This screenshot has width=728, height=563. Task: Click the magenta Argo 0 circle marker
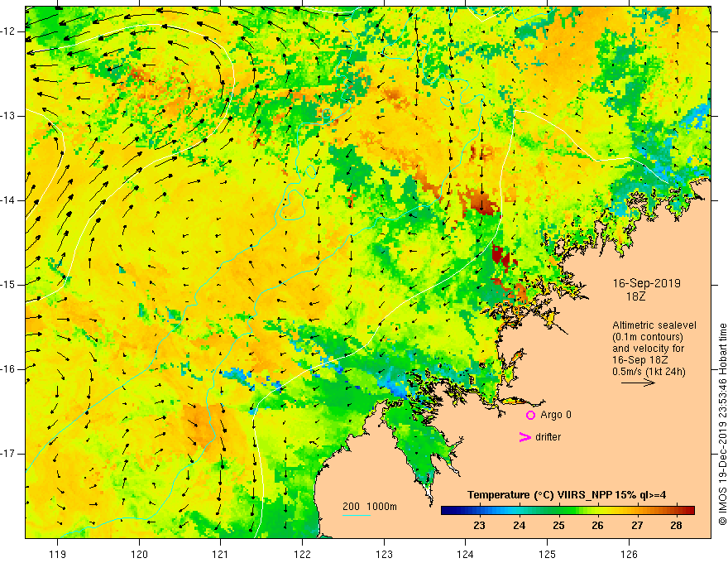point(530,416)
